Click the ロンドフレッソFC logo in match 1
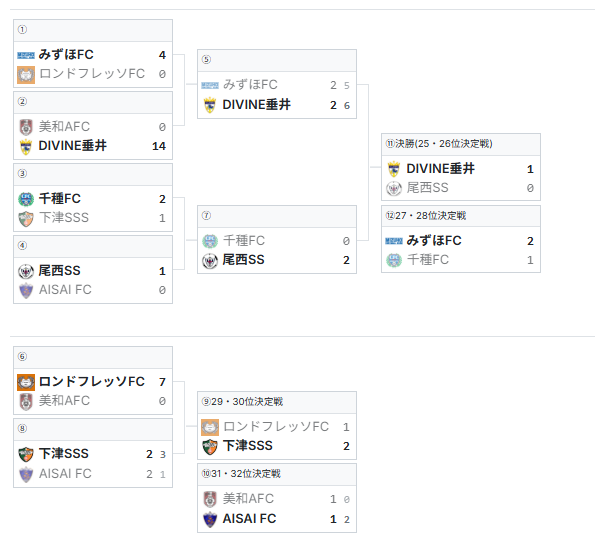 click(26, 74)
